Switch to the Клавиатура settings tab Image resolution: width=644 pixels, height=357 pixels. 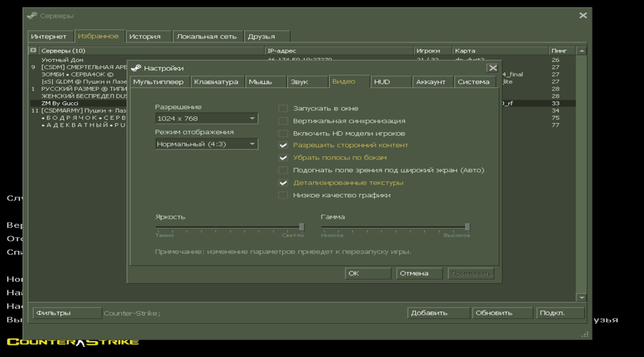click(216, 82)
